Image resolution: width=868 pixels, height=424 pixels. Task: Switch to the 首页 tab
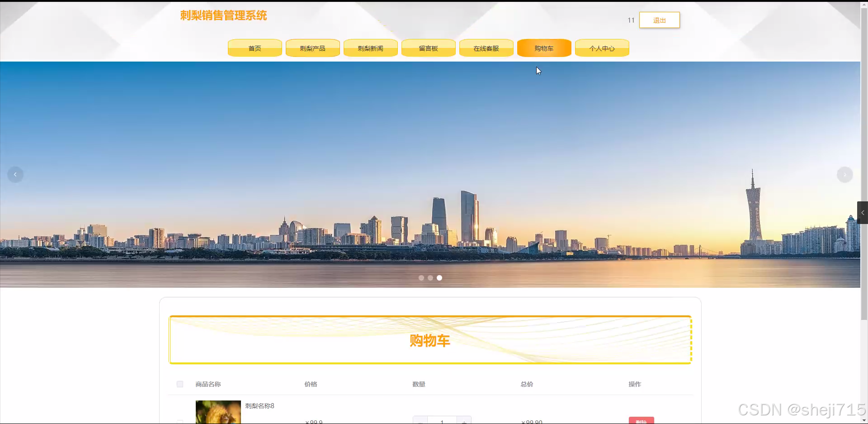[255, 48]
